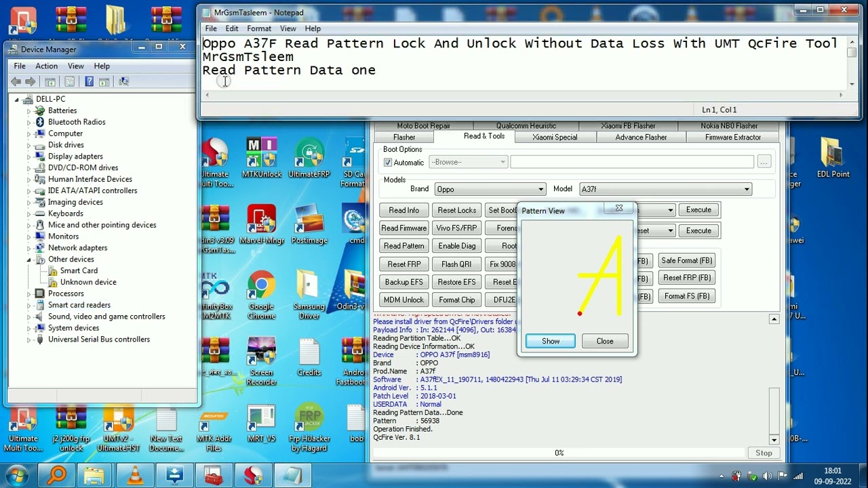
Task: Switch to the Flasher tab
Action: (x=404, y=138)
